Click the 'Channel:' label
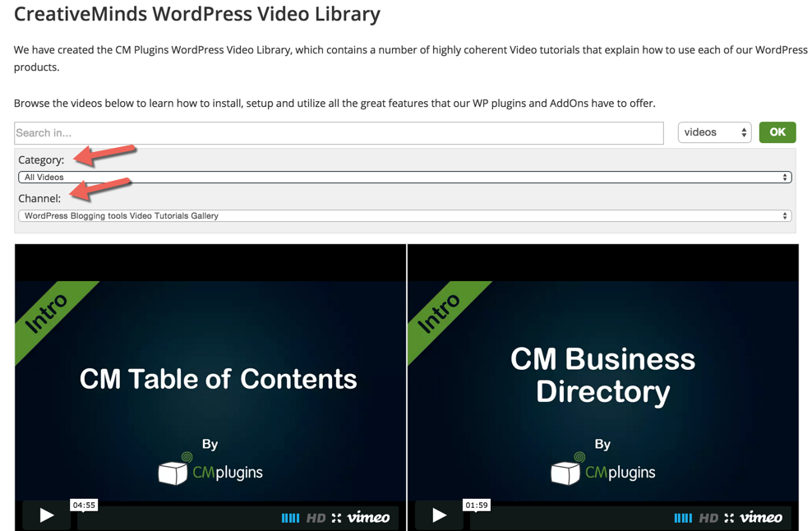 [x=39, y=198]
